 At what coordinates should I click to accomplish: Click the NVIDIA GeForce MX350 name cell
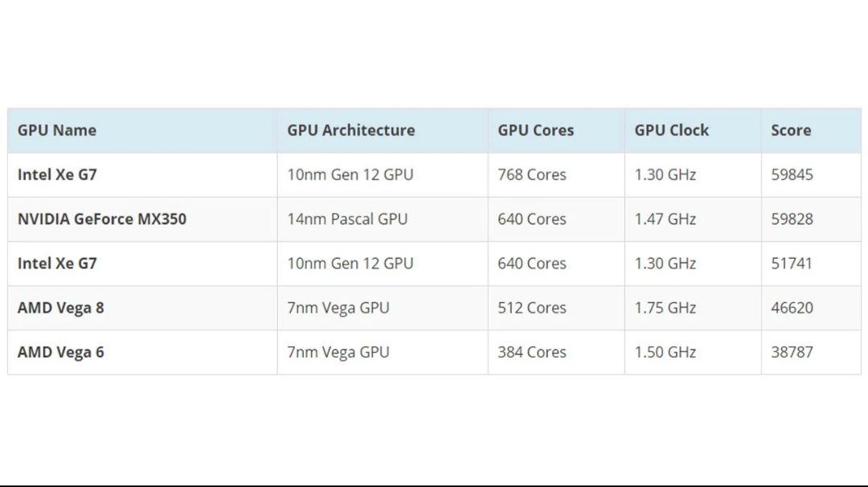[102, 219]
